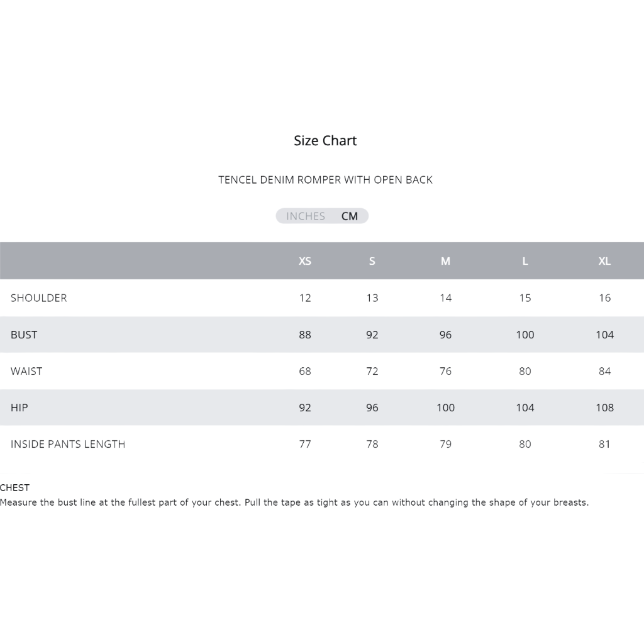Click the S size column header

(372, 261)
